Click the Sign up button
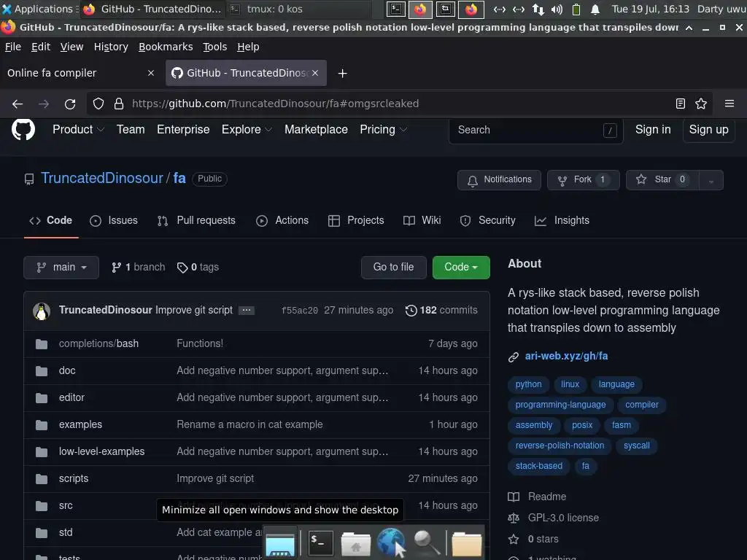This screenshot has height=560, width=747. (x=708, y=130)
